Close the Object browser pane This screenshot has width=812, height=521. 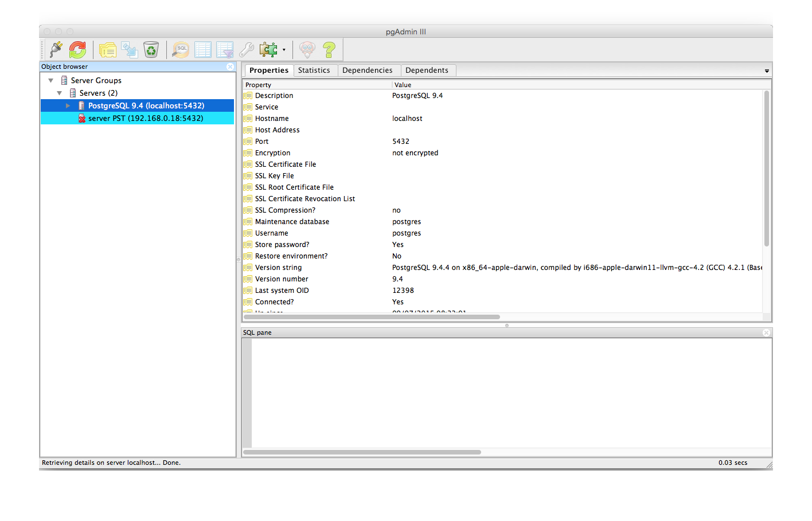pos(230,67)
